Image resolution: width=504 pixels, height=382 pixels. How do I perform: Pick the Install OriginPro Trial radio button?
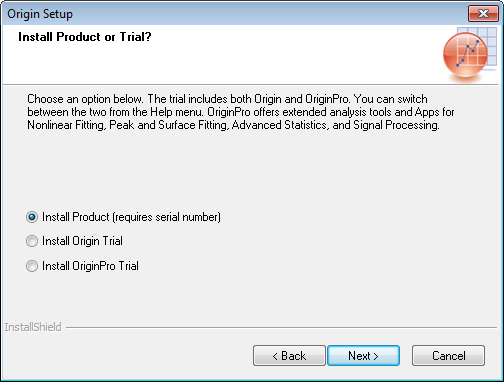coord(32,266)
